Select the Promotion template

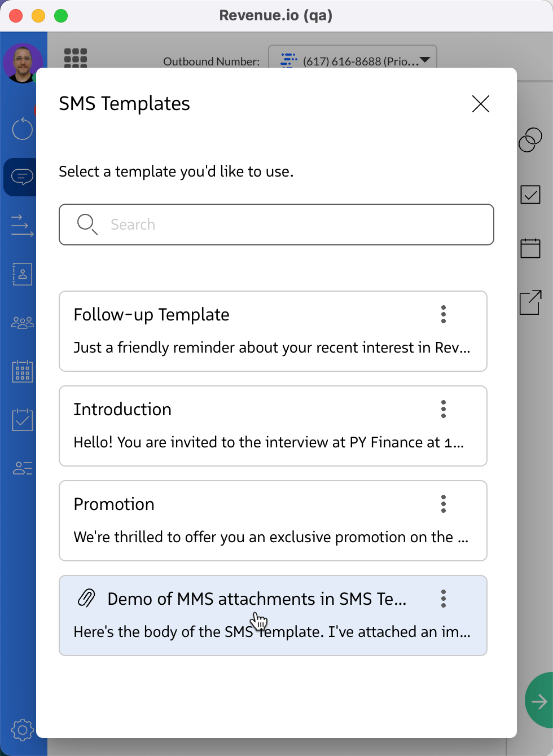[254, 521]
